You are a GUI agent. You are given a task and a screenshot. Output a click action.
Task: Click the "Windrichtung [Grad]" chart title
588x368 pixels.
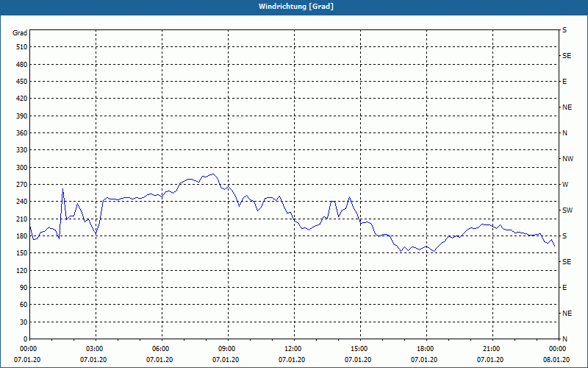pyautogui.click(x=296, y=7)
